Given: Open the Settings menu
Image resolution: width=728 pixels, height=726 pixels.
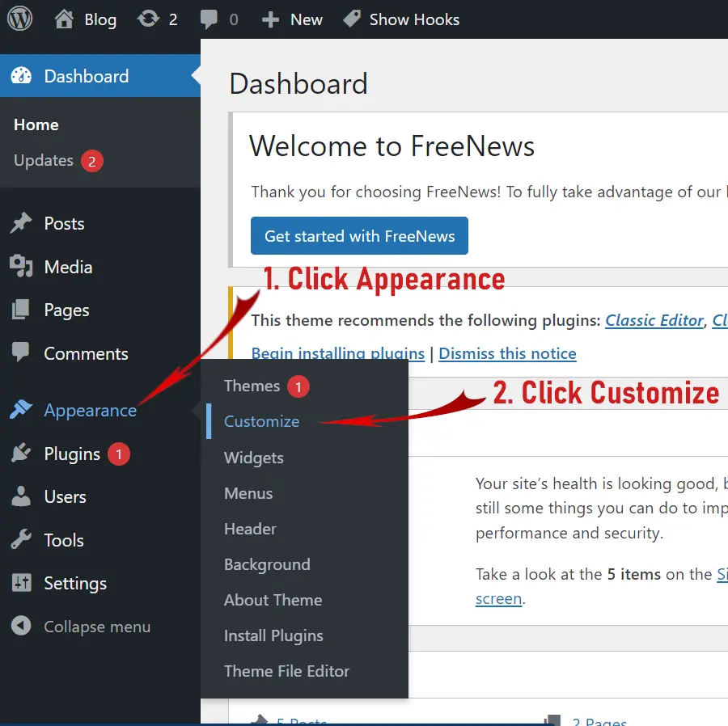Looking at the screenshot, I should [75, 584].
